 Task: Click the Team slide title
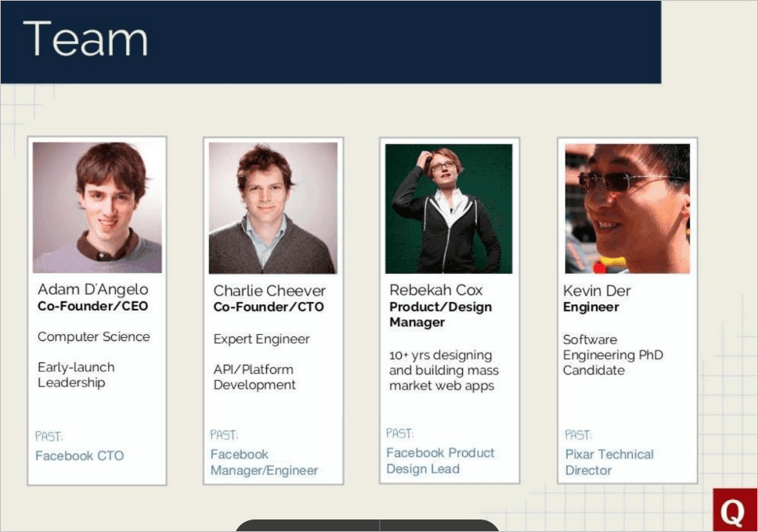(85, 39)
